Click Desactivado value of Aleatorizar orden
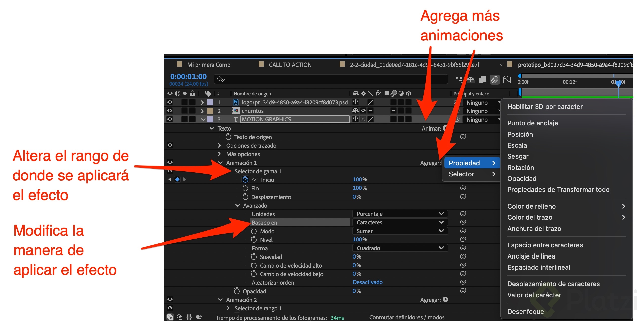Image resolution: width=644 pixels, height=321 pixels. coord(367,282)
